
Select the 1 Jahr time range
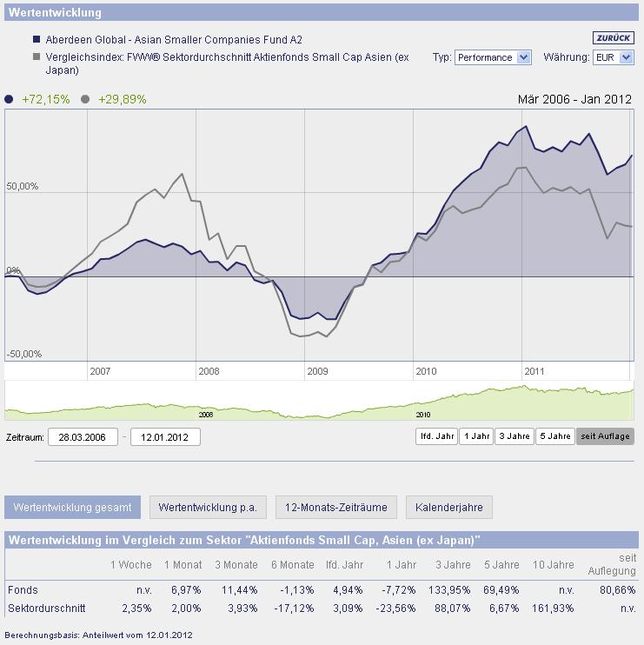tap(476, 436)
